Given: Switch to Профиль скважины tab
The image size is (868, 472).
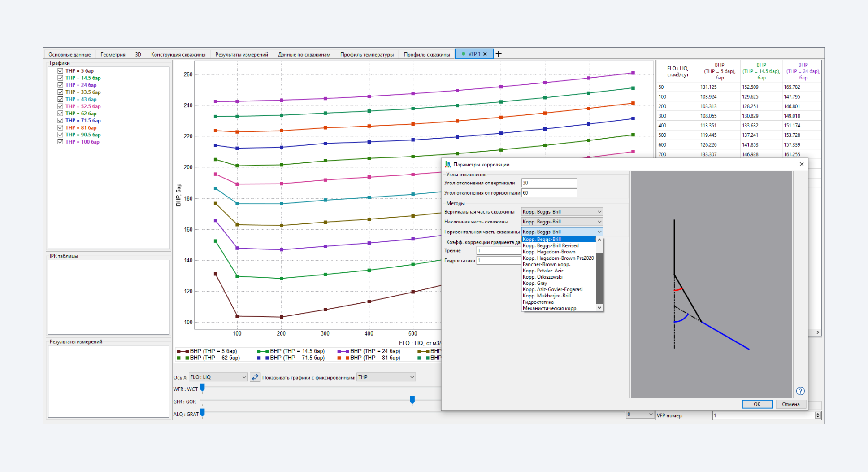Looking at the screenshot, I should pyautogui.click(x=427, y=54).
